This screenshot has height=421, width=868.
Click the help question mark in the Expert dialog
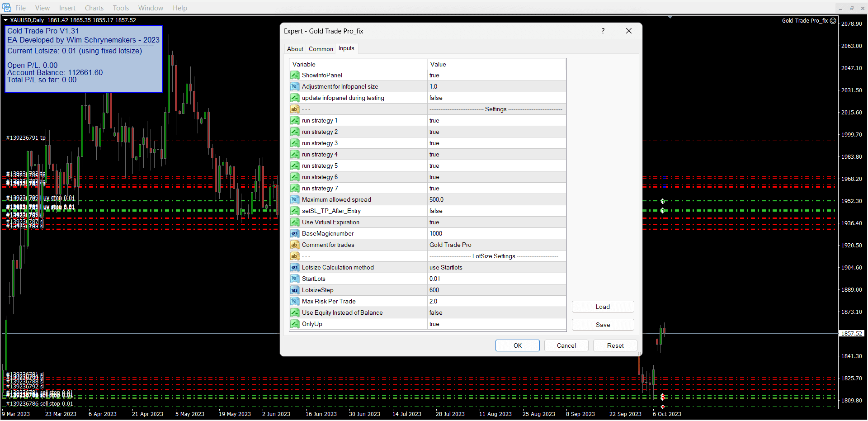tap(603, 31)
